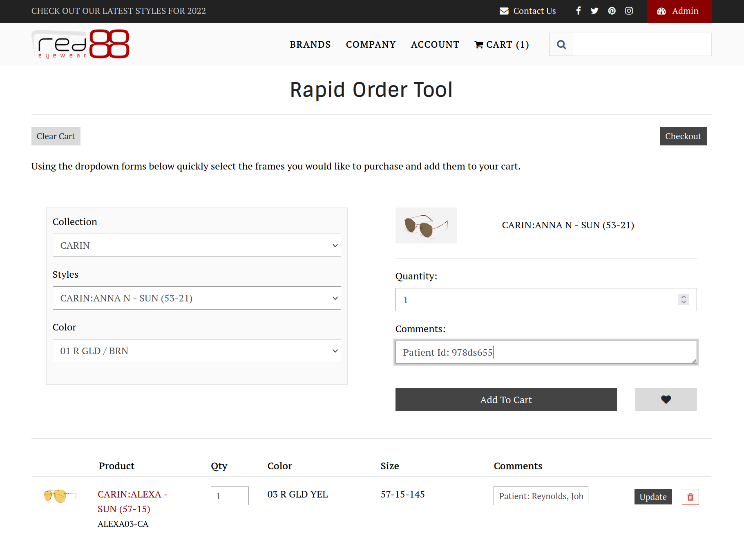Image resolution: width=744 pixels, height=560 pixels.
Task: Click Add To Cart for ANNA N
Action: [506, 399]
